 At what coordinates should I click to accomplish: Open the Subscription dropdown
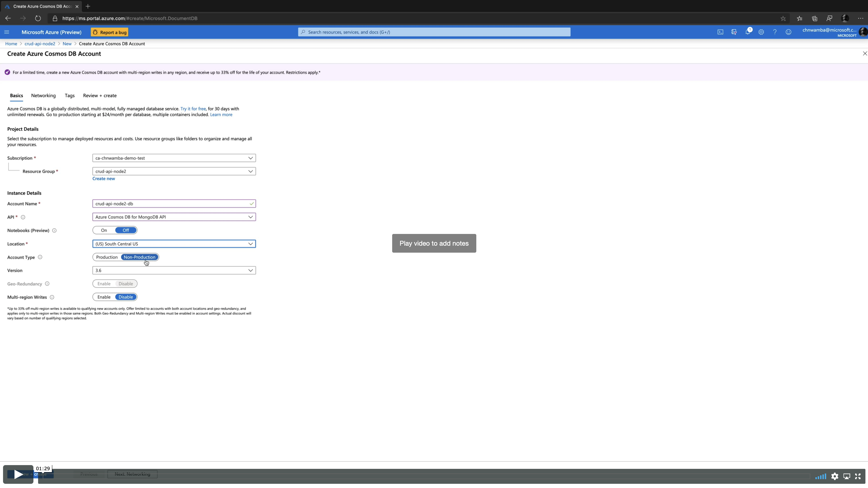coord(174,158)
